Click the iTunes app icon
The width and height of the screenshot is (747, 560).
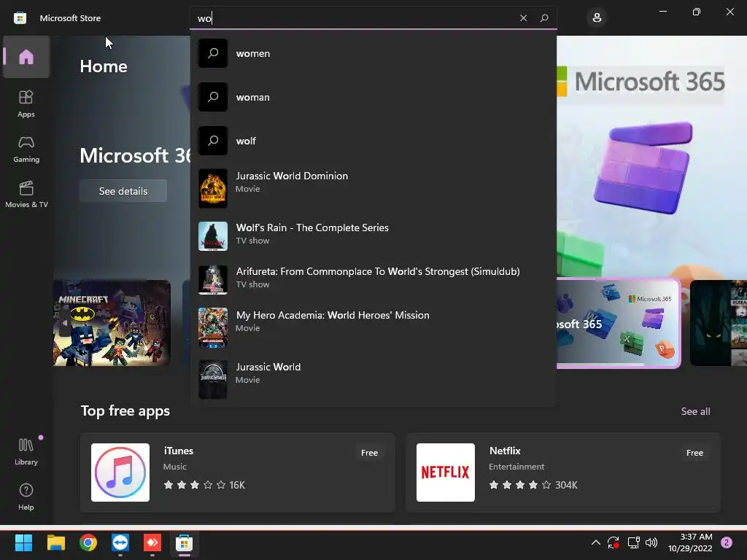point(120,472)
